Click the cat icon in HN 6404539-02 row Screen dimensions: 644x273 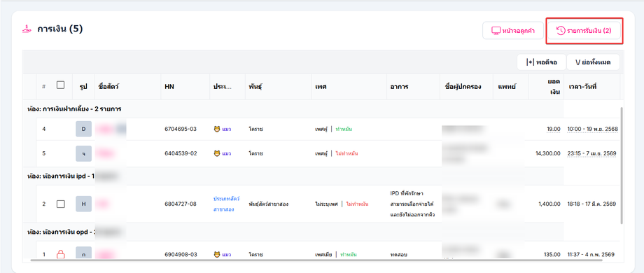pos(217,153)
